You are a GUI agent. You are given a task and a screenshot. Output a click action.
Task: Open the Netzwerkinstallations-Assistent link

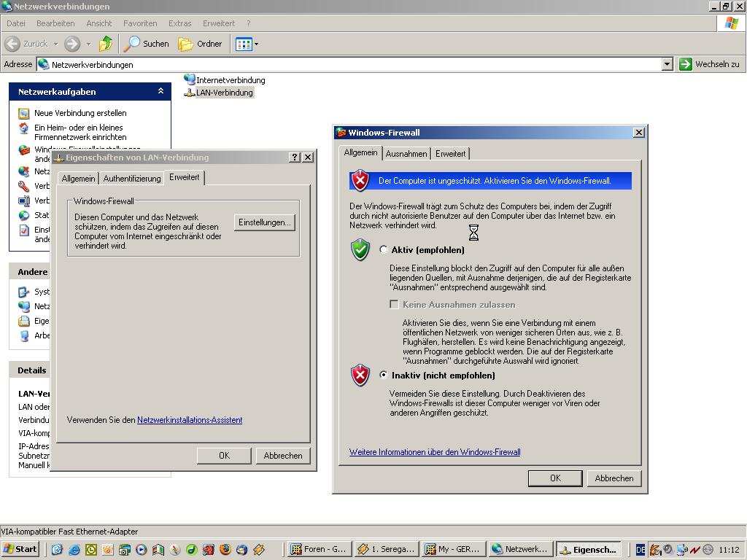[x=190, y=420]
